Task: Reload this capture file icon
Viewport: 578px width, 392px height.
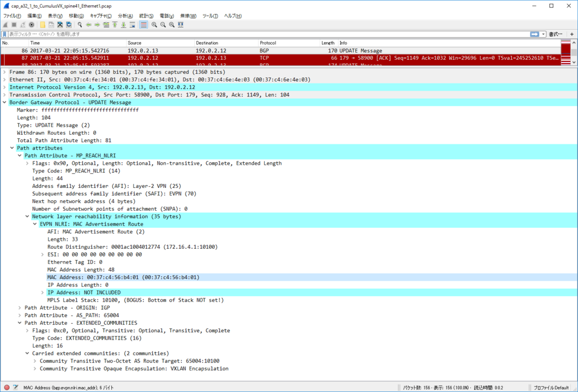Action: point(69,25)
